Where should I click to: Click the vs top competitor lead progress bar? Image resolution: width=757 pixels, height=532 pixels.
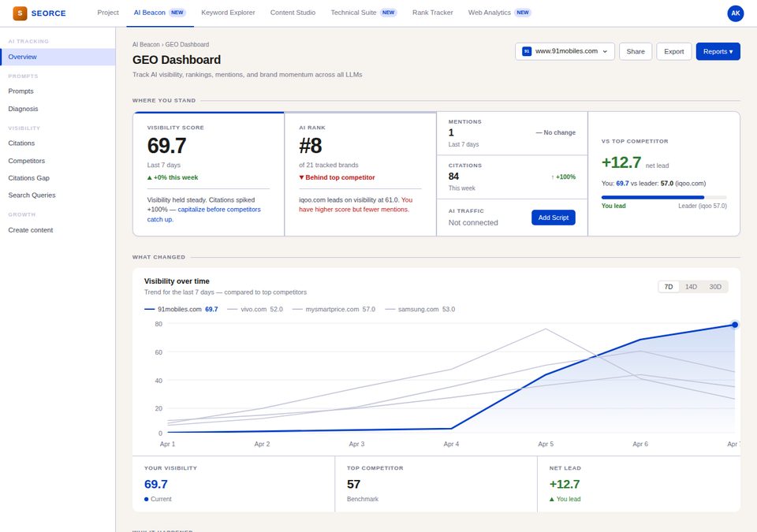click(x=664, y=198)
